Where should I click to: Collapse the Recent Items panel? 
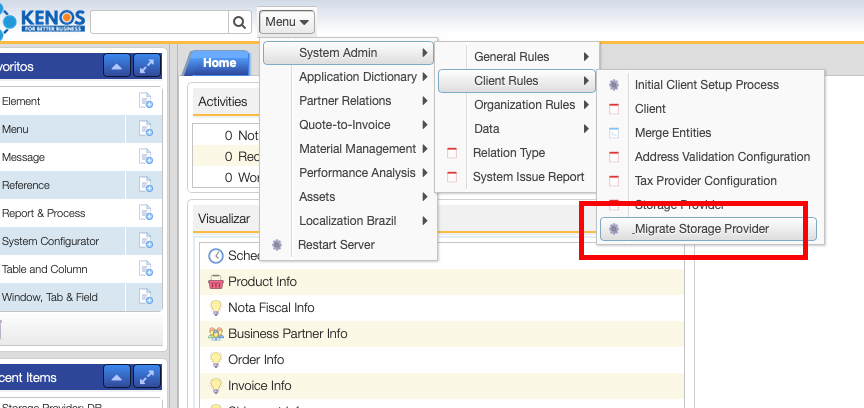pos(117,377)
